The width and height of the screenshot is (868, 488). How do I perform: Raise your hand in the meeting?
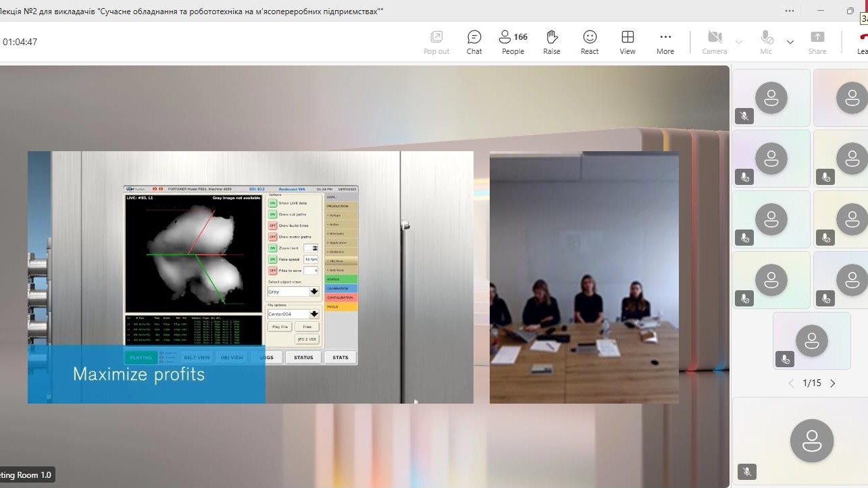(x=551, y=42)
